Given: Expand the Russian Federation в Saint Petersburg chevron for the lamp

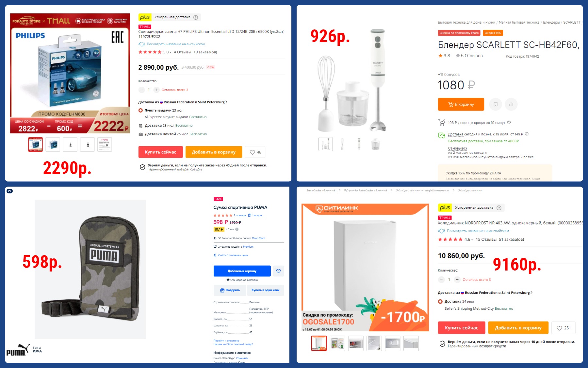Looking at the screenshot, I should point(226,102).
